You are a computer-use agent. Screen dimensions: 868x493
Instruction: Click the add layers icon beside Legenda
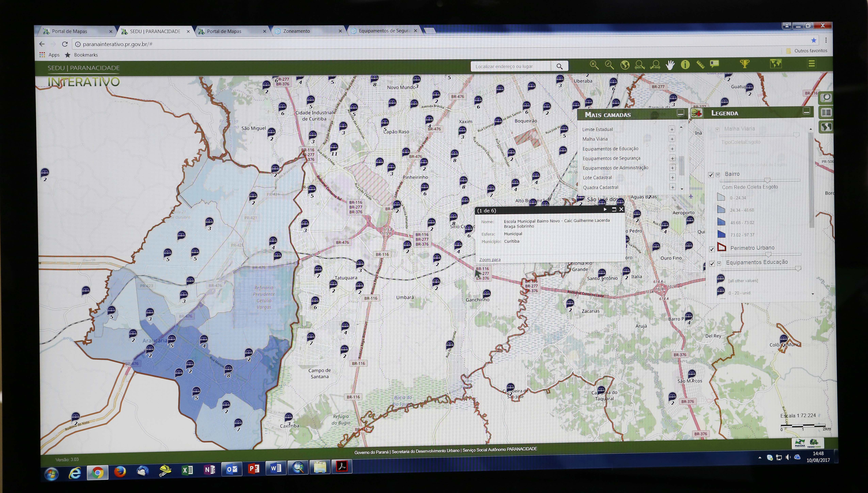click(x=696, y=113)
